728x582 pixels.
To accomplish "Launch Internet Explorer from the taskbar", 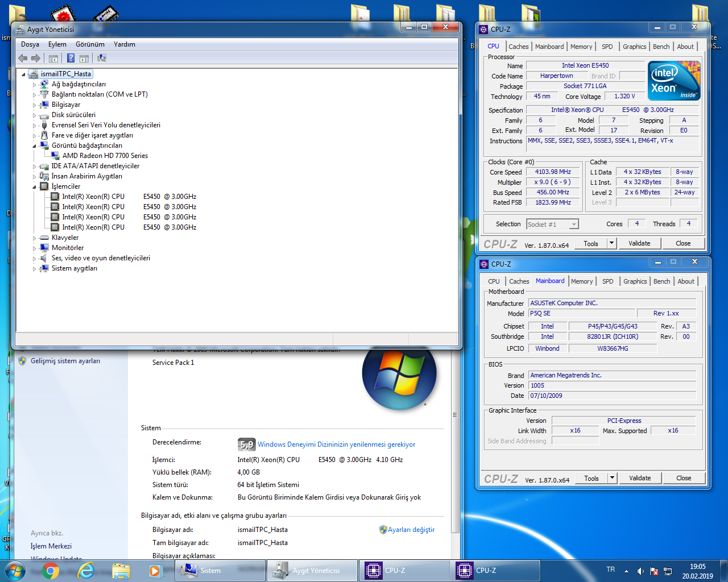I will click(x=86, y=571).
